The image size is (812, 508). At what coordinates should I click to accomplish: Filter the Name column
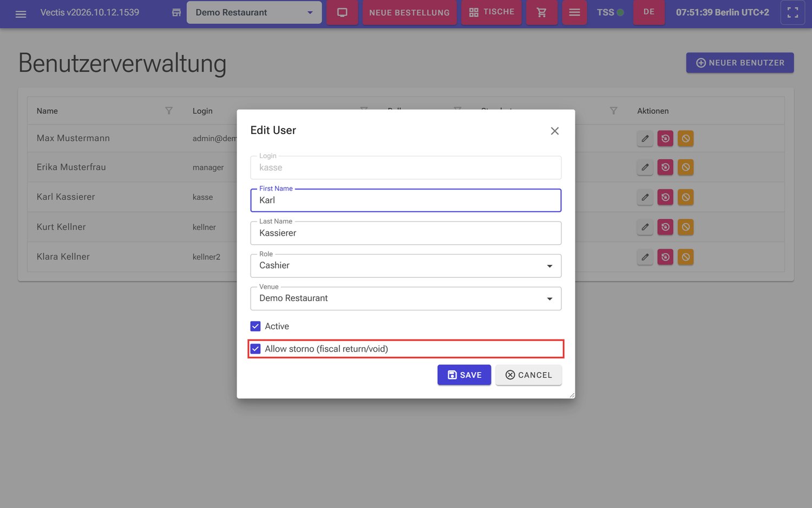coord(169,110)
